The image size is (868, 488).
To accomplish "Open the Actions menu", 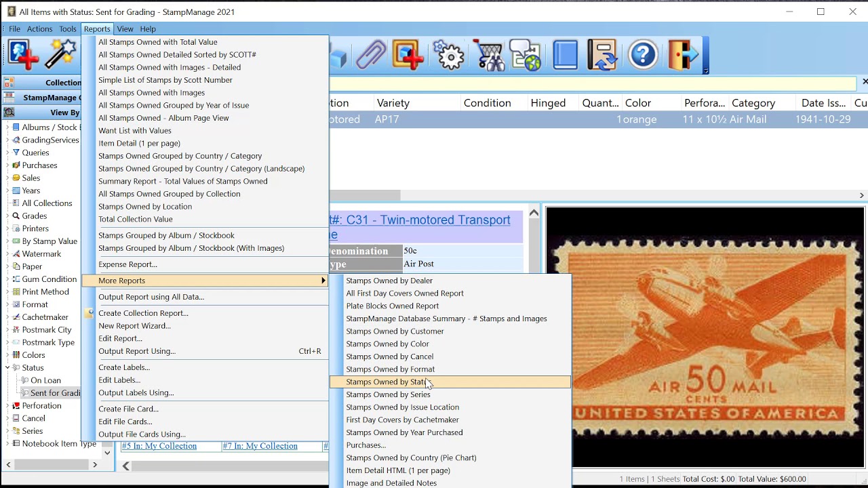I will coord(39,29).
